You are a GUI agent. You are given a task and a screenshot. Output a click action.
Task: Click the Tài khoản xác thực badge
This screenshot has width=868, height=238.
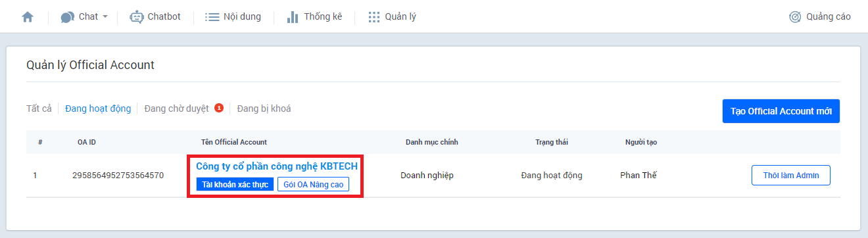[235, 185]
